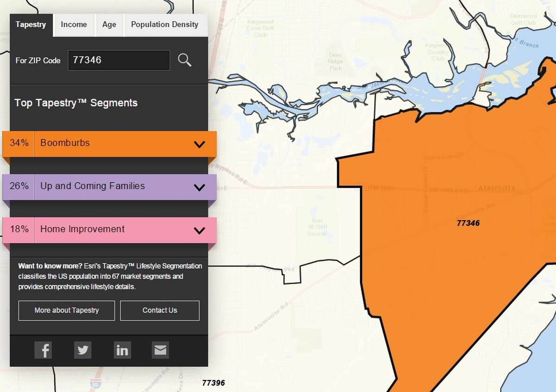Click the 77396 label on the map
Screen dimensions: 556x392
pyautogui.click(x=214, y=383)
